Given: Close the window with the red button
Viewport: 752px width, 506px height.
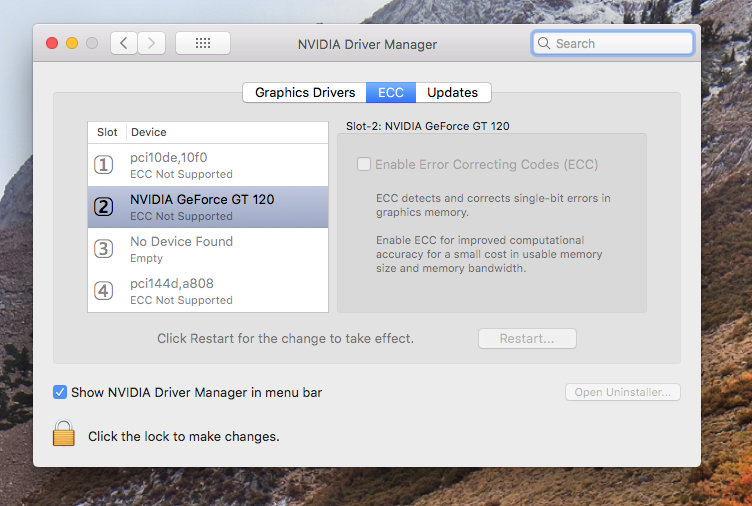Looking at the screenshot, I should 52,43.
